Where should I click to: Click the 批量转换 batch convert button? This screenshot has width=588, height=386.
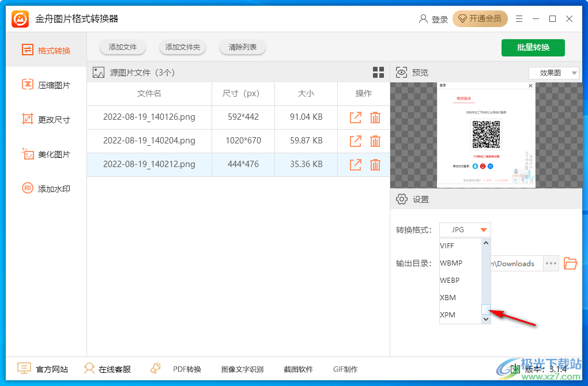(533, 48)
